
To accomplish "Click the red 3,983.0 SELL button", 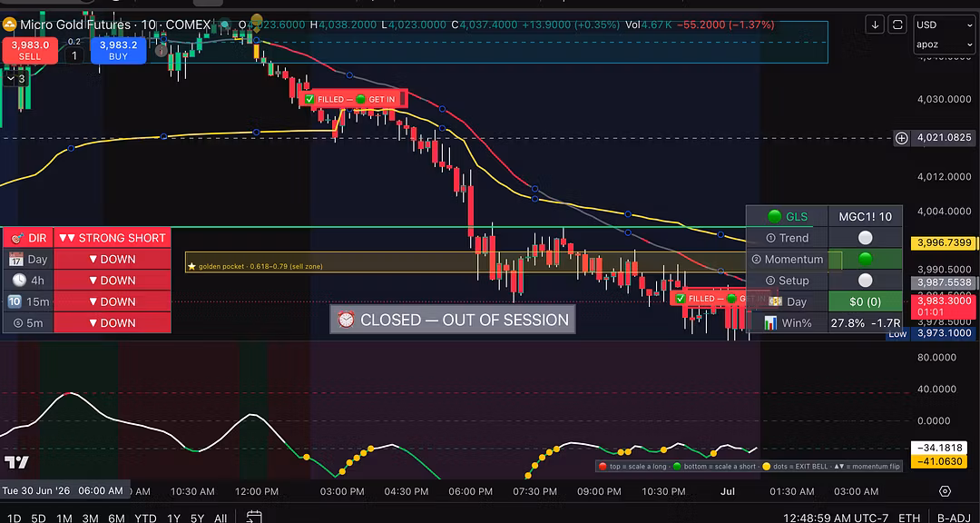I will (29, 50).
